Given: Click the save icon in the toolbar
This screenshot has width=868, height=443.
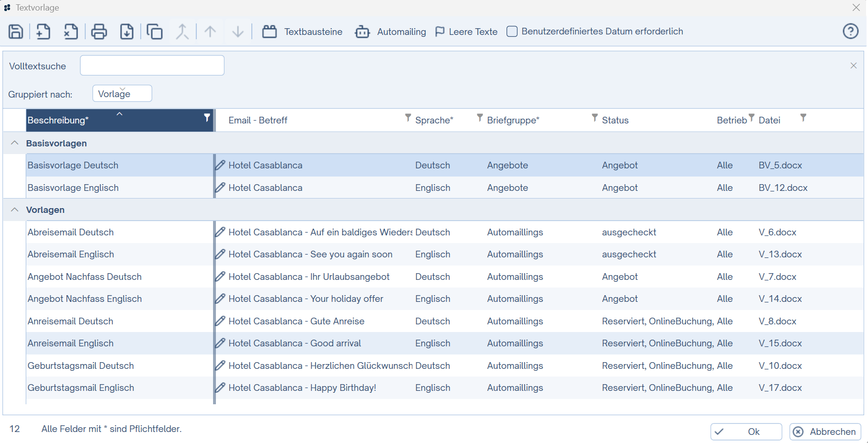Looking at the screenshot, I should pyautogui.click(x=16, y=32).
